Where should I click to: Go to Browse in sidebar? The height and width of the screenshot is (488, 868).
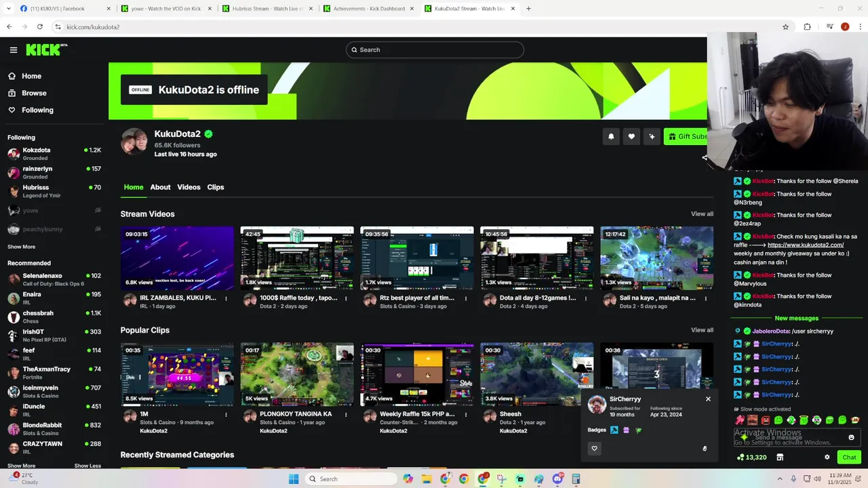(34, 93)
